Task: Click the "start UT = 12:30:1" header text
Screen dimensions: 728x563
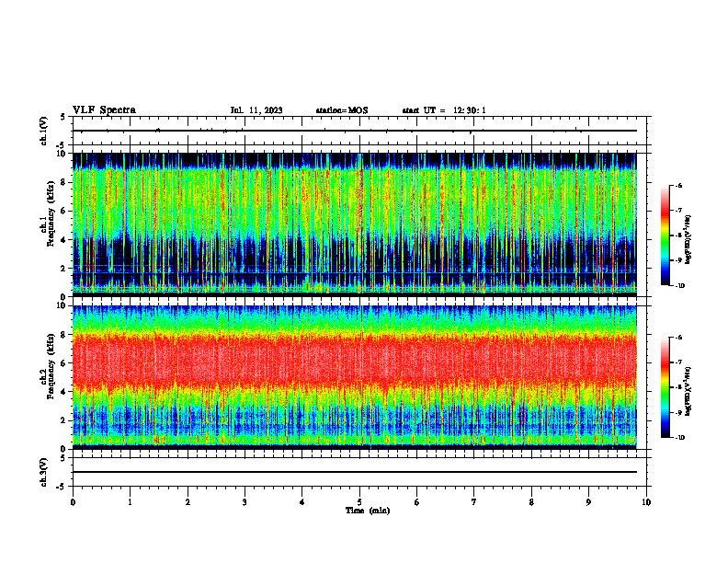Action: [444, 110]
